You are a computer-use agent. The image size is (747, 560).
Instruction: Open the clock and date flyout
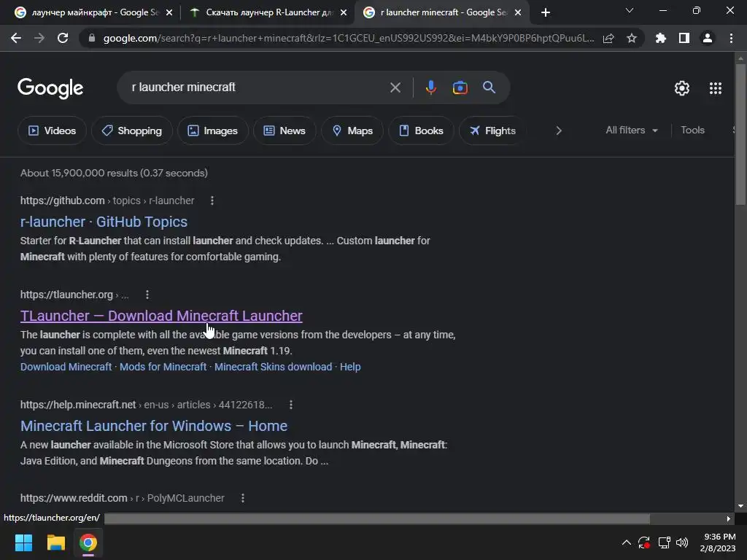click(718, 542)
